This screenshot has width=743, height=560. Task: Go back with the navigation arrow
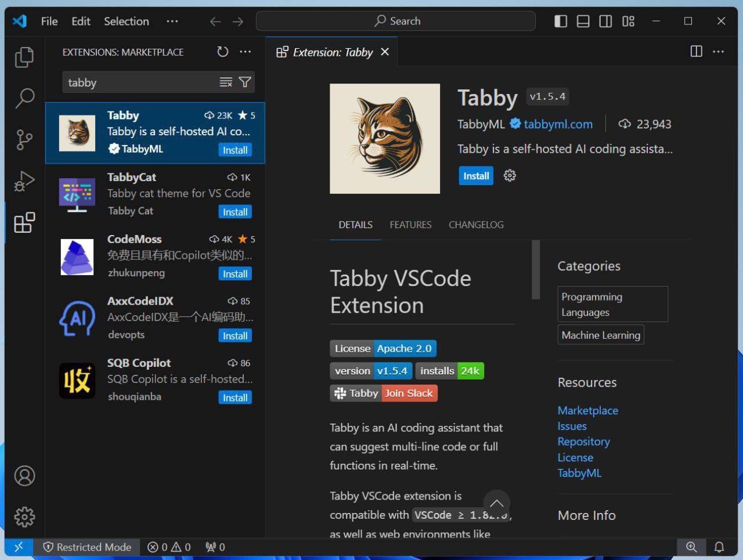click(x=215, y=21)
